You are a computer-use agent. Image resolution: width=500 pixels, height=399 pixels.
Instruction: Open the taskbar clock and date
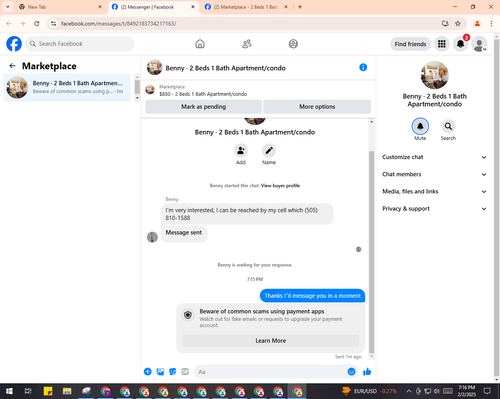466,391
